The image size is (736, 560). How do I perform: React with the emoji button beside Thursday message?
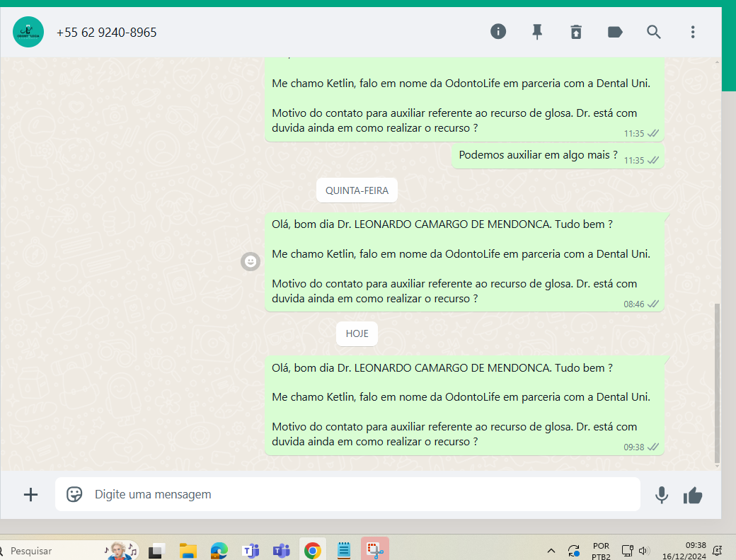(251, 261)
